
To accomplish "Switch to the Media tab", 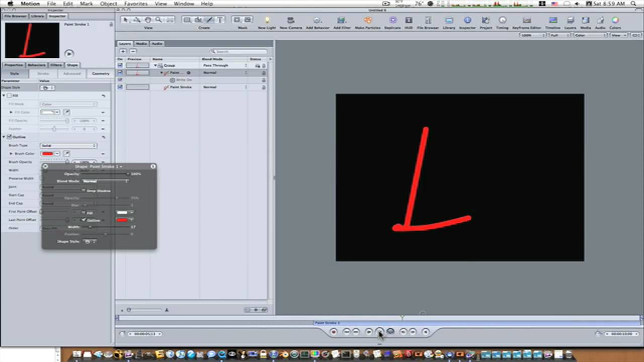I will (x=141, y=44).
